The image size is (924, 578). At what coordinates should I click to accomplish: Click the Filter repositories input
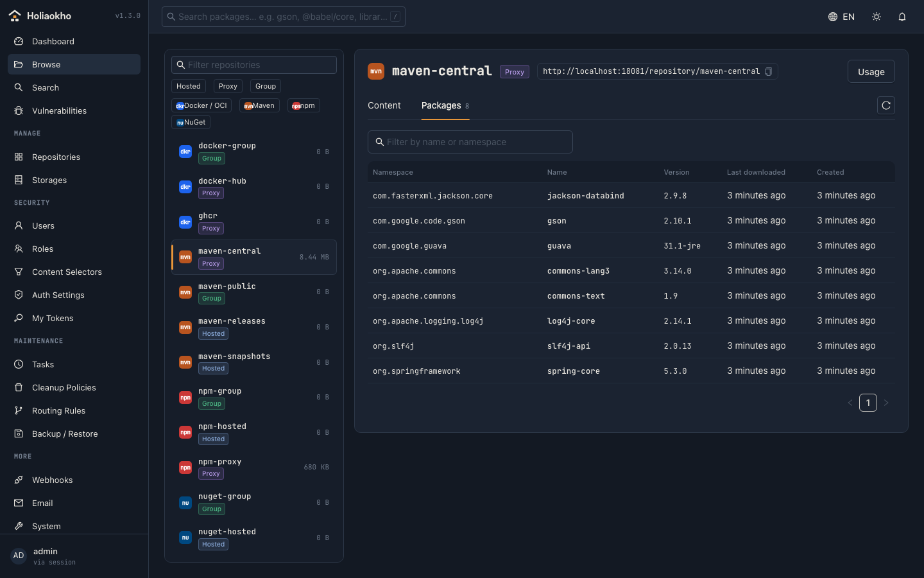(x=254, y=65)
